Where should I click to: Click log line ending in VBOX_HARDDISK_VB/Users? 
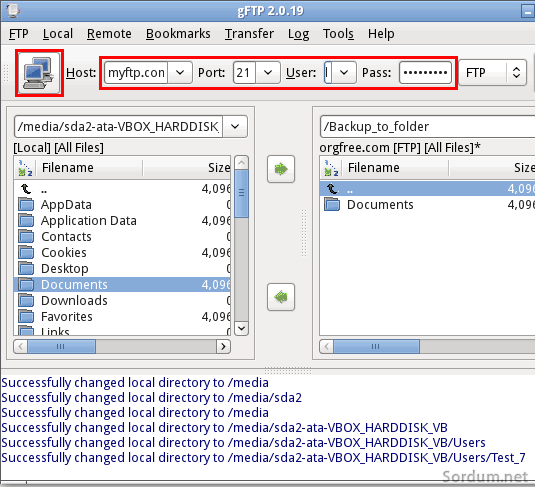pyautogui.click(x=243, y=443)
